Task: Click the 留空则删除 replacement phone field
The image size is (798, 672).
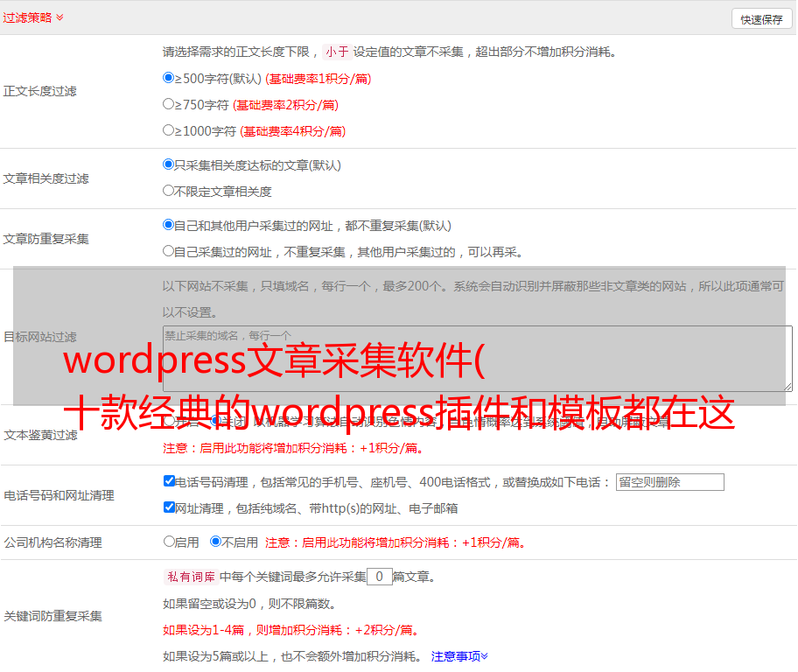Action: coord(669,482)
